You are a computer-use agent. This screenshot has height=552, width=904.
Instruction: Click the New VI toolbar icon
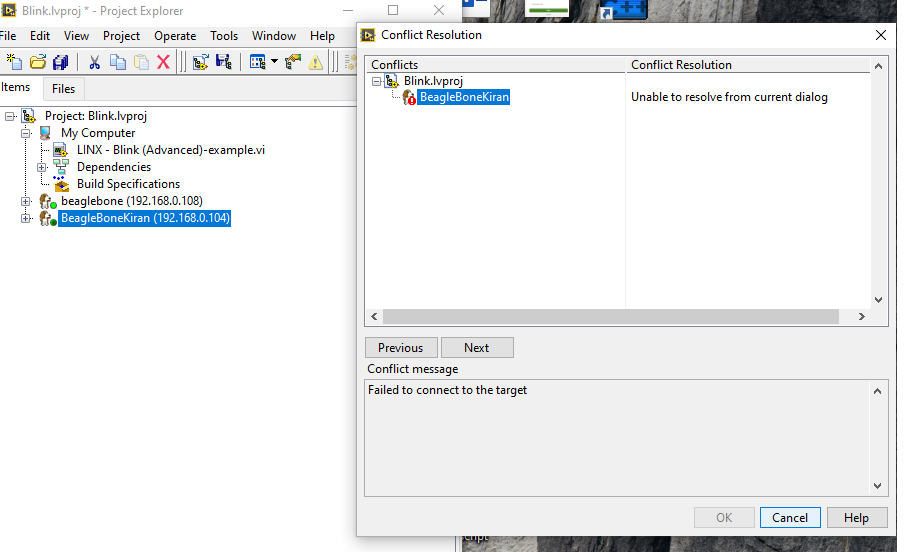(x=14, y=62)
